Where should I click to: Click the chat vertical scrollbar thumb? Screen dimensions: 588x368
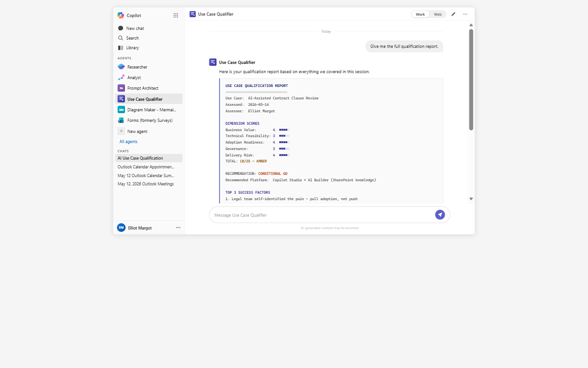click(x=471, y=80)
